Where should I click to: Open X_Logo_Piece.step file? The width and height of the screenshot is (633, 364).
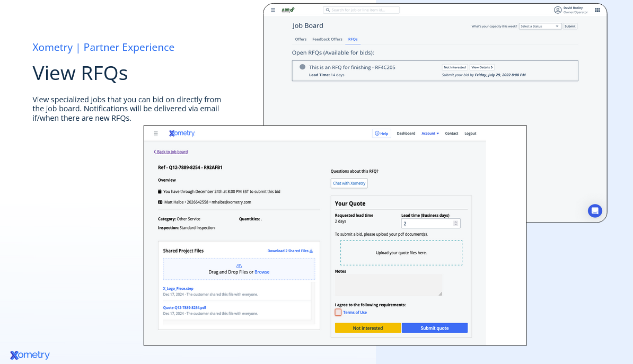pyautogui.click(x=178, y=289)
